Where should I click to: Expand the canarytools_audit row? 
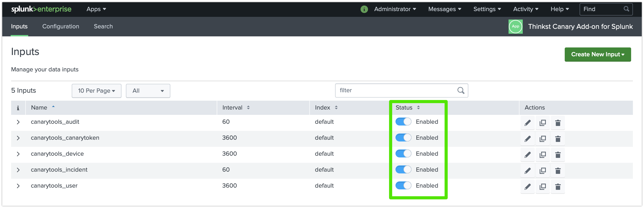pos(18,122)
